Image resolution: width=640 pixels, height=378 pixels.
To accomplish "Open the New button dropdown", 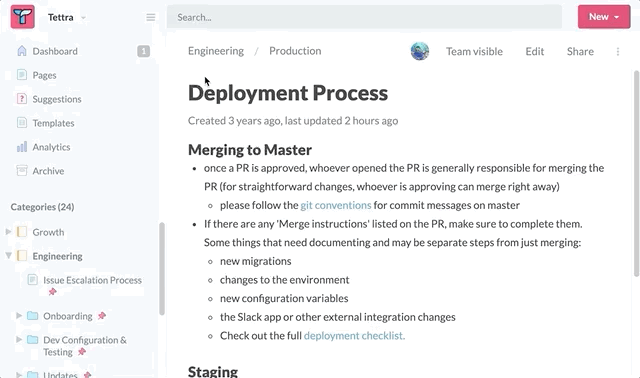I will (x=604, y=17).
